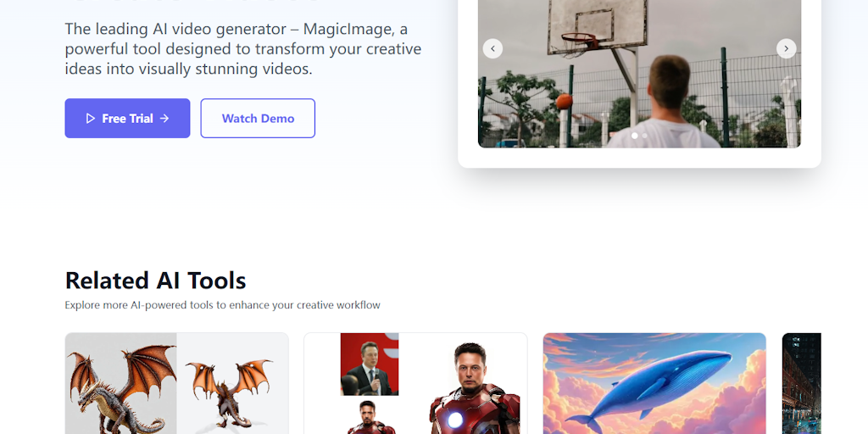The height and width of the screenshot is (434, 868).
Task: Go to previous slide in video carousel
Action: pos(492,48)
